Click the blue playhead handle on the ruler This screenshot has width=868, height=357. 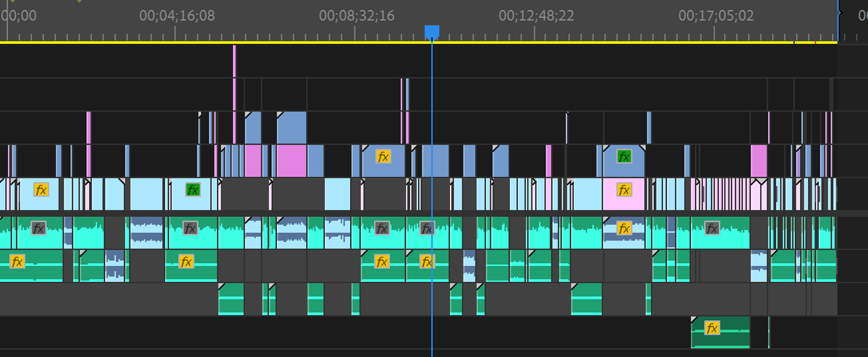point(432,32)
